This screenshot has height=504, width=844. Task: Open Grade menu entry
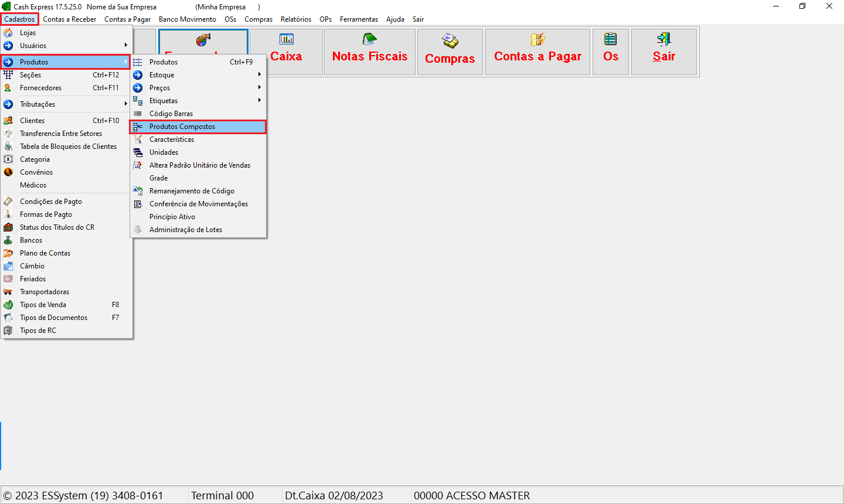click(x=198, y=178)
